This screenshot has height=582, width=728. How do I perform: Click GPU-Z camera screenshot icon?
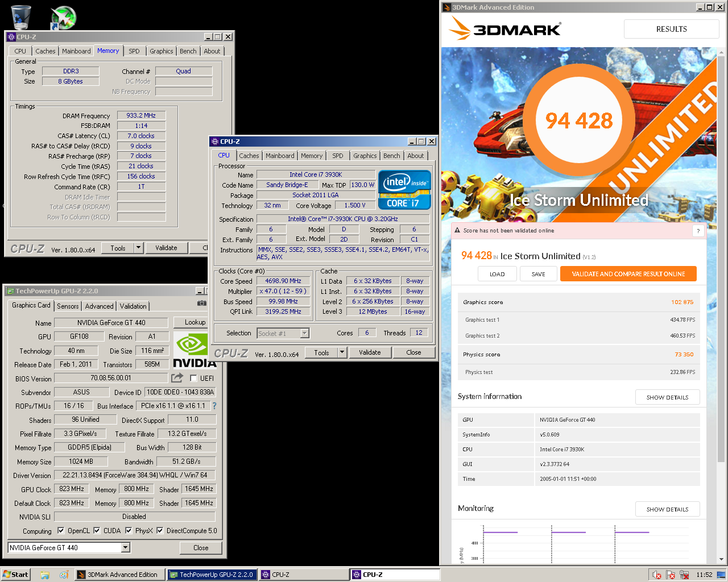point(201,304)
